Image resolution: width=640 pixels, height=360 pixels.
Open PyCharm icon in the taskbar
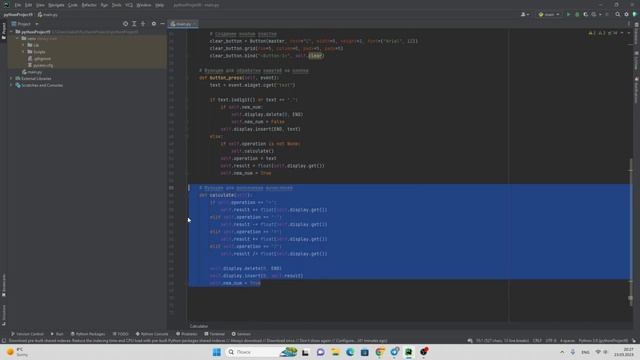click(409, 352)
